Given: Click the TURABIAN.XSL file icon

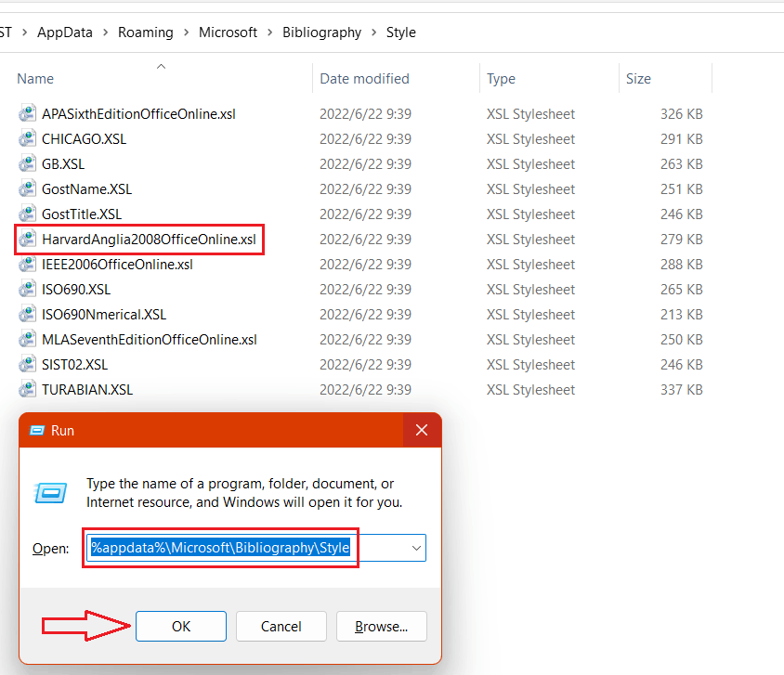Looking at the screenshot, I should [28, 389].
